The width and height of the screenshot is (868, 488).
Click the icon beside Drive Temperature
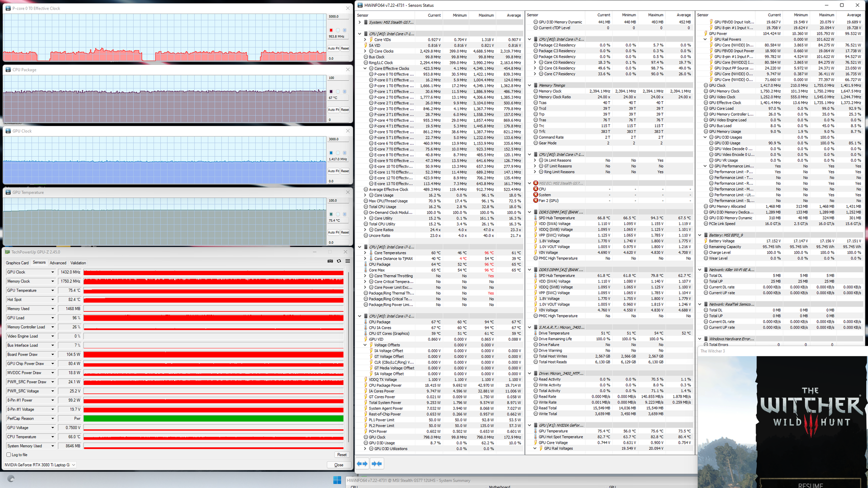point(536,333)
